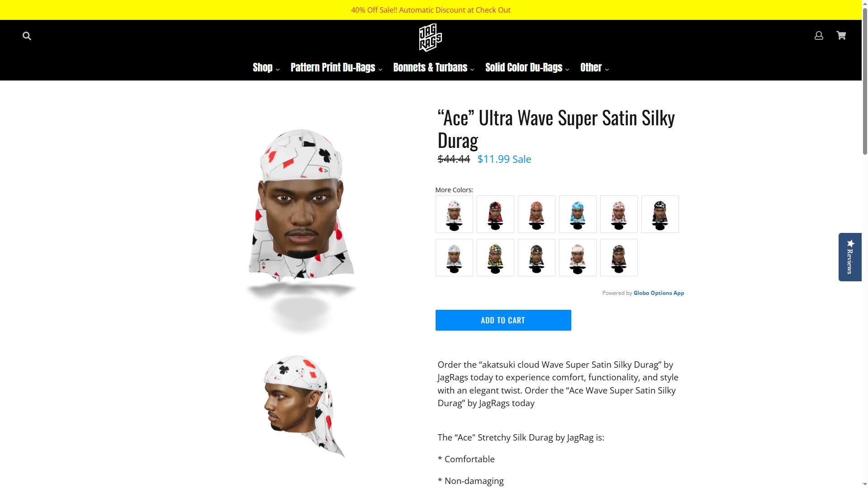Open Bonnets & Turbans menu

click(x=433, y=67)
